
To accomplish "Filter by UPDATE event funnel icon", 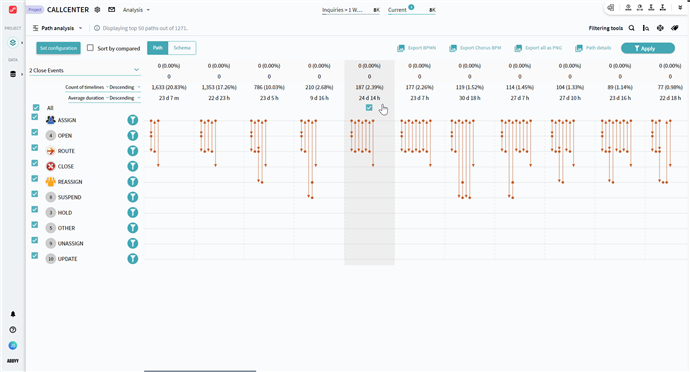I will pyautogui.click(x=132, y=259).
